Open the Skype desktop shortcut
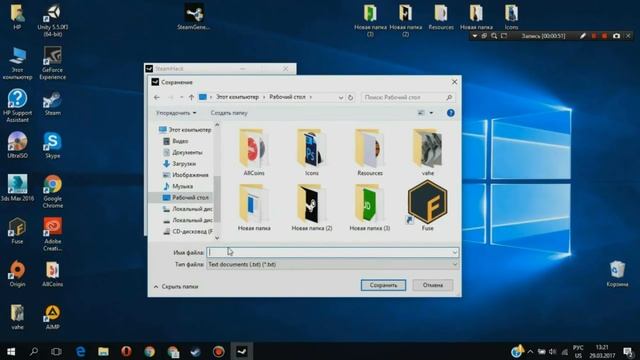This screenshot has width=640, height=360. click(x=53, y=145)
